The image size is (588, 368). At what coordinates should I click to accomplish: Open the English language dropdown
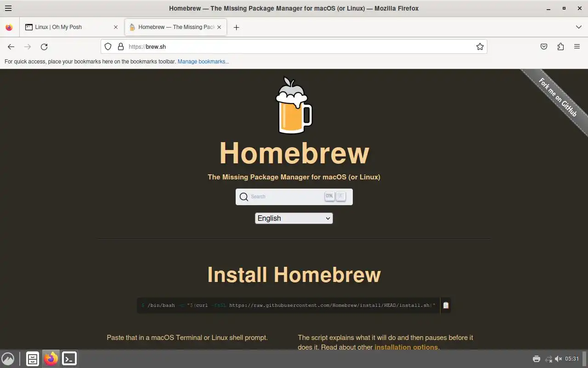[x=294, y=218]
